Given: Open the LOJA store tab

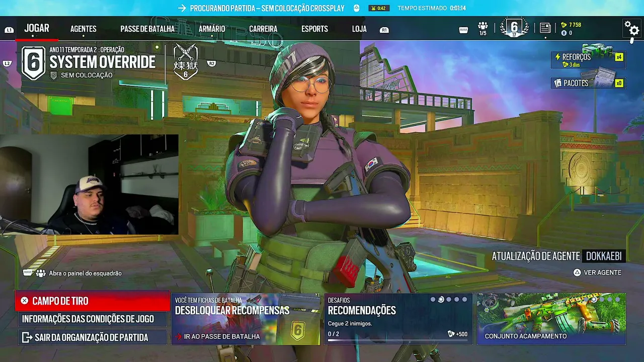Looking at the screenshot, I should 359,29.
